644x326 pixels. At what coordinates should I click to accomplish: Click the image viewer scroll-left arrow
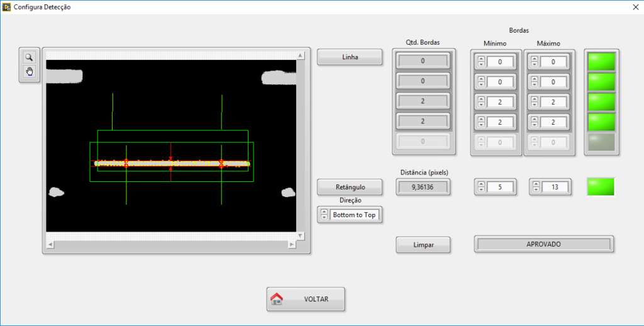[50, 245]
